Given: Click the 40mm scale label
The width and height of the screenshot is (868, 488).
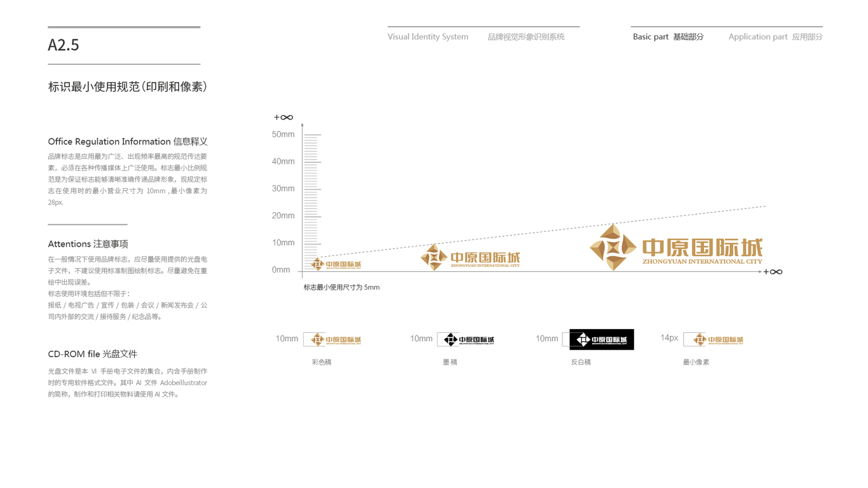Looking at the screenshot, I should (283, 161).
